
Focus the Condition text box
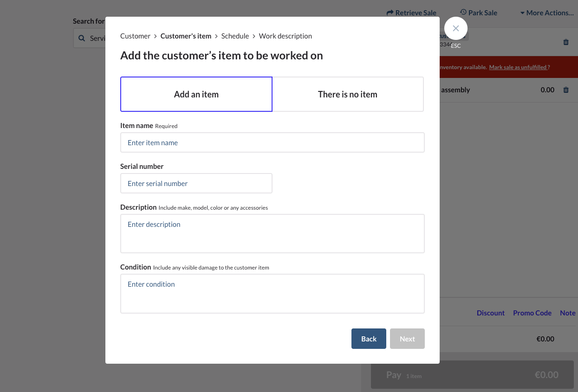(272, 293)
